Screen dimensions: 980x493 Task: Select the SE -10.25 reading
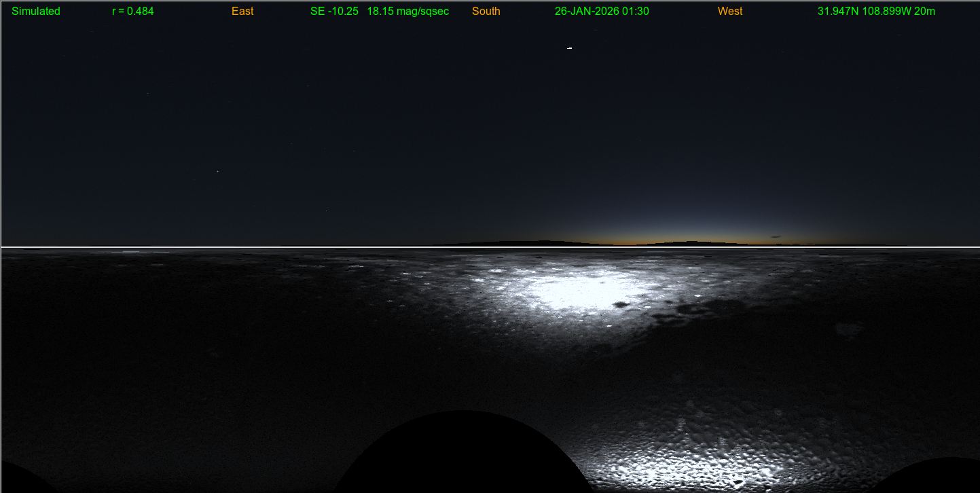tap(334, 12)
